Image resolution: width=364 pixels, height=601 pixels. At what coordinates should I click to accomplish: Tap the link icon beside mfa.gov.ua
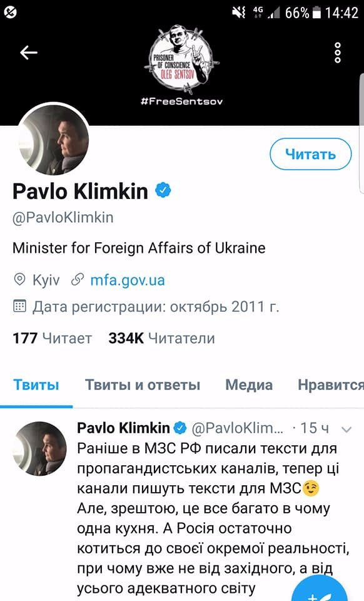(78, 280)
